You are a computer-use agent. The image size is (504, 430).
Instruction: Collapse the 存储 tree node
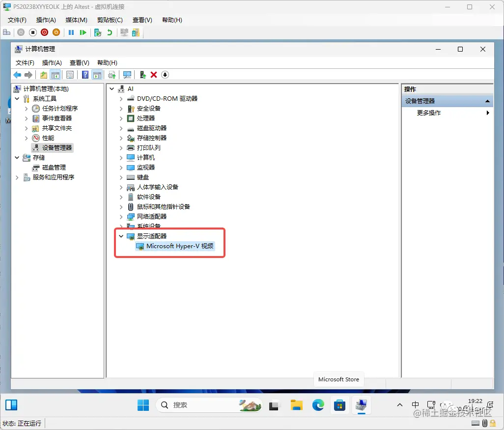coord(17,158)
